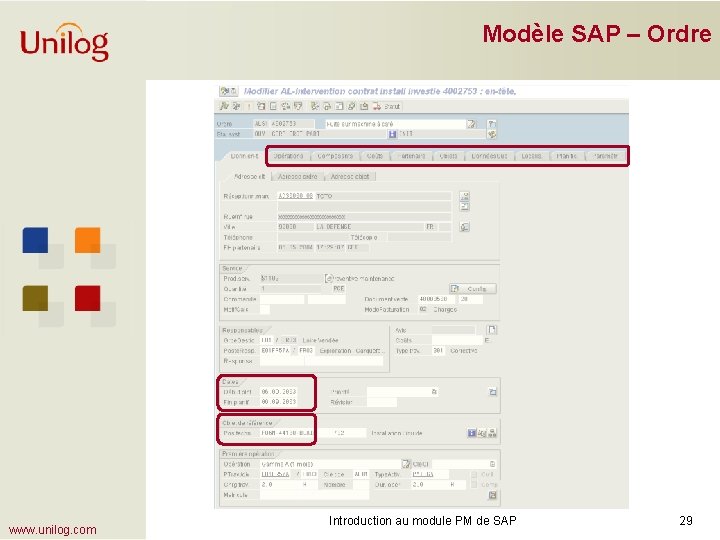Screen dimensions: 720x540
Task: Click the long-text icon beside the Opération field
Action: coord(405,464)
